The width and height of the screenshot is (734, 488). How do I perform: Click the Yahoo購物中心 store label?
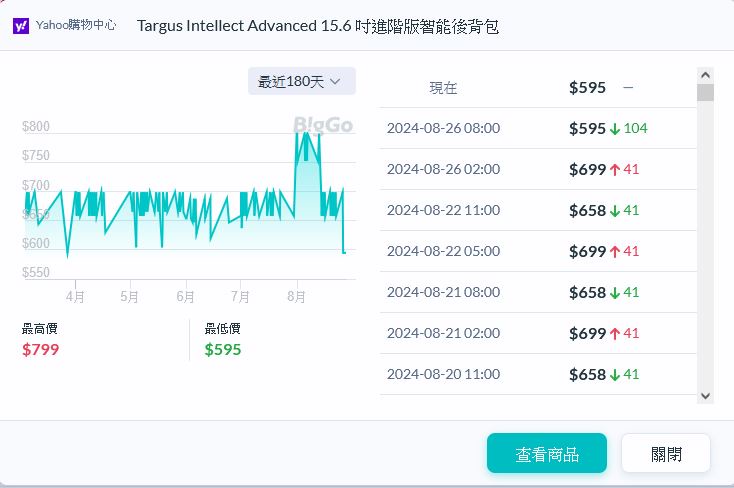point(76,26)
